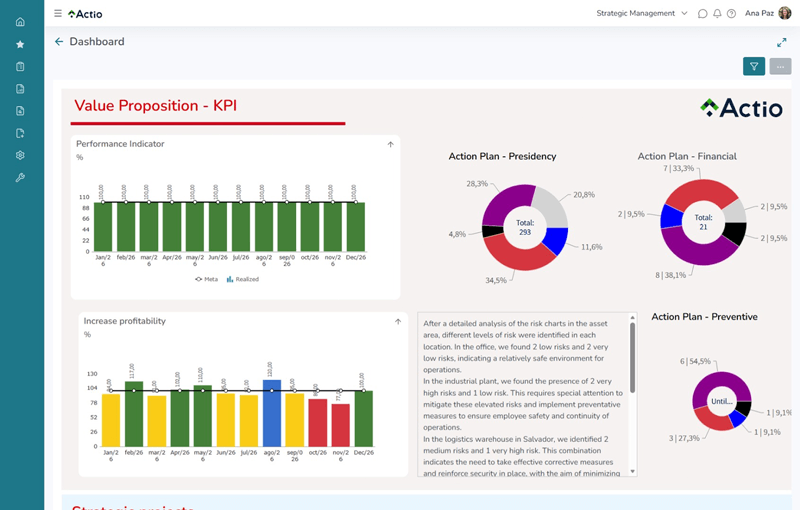
Task: Click the red nov/26 bar in profitability chart
Action: [x=341, y=425]
